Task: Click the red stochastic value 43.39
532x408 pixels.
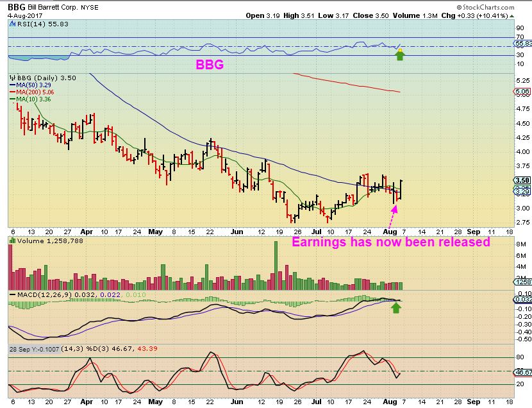Action: point(147,348)
